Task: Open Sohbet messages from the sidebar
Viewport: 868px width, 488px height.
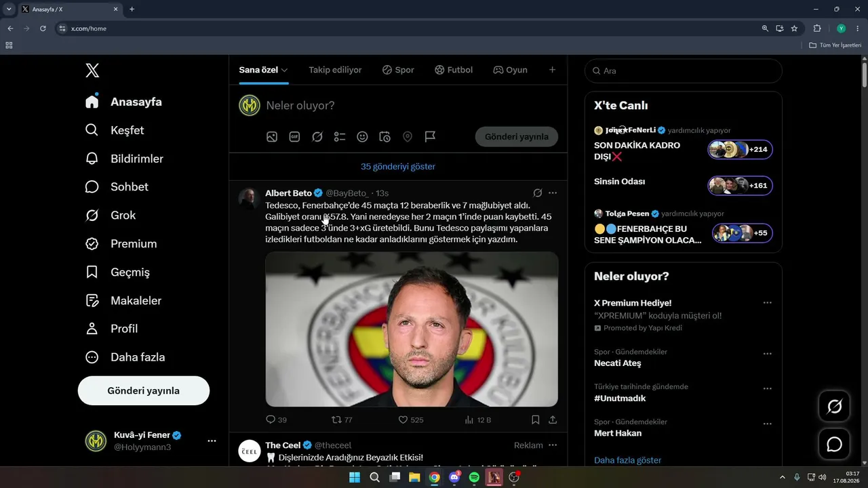Action: 117,187
